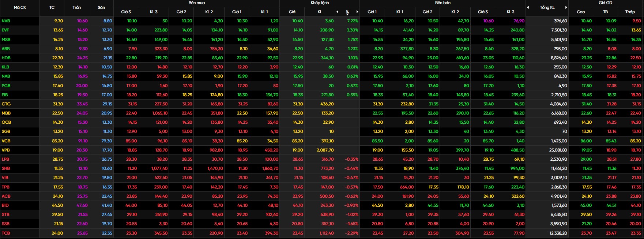Open the MSB stock symbol
644x239 pixels.
tap(6, 40)
